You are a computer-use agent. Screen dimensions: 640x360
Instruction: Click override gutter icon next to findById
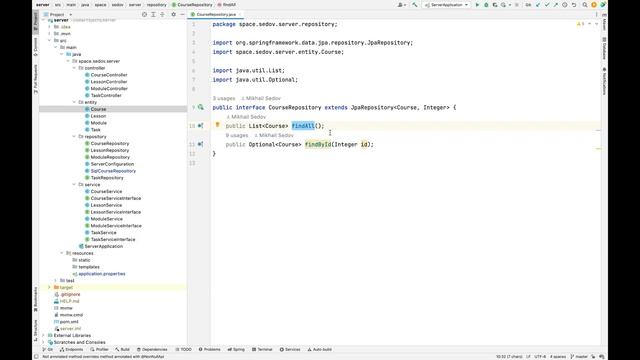[x=200, y=144]
